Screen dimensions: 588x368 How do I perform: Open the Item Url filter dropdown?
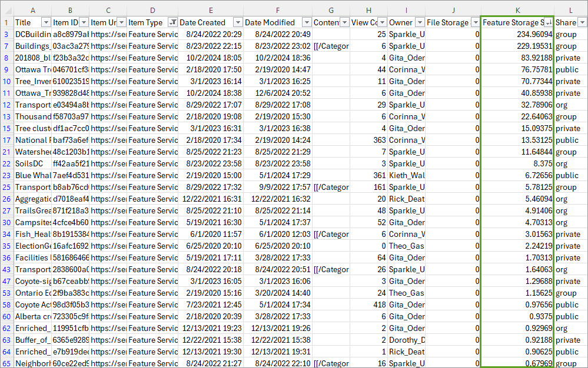point(122,22)
